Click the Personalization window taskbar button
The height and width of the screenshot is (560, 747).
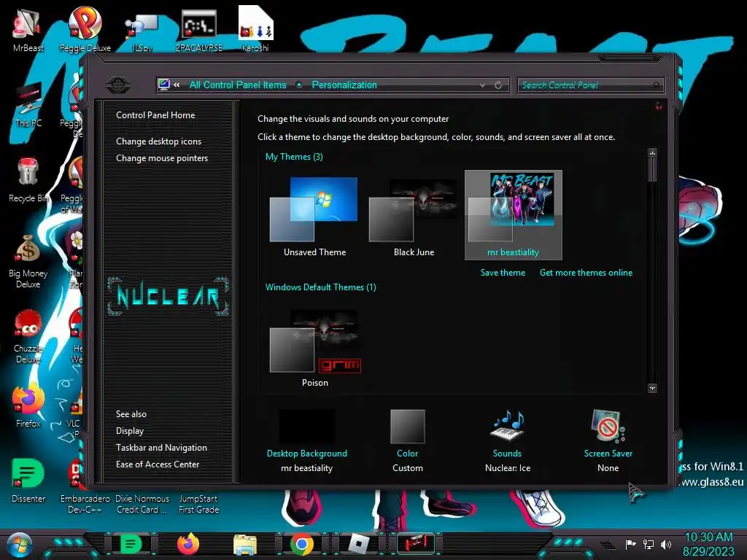pos(416,543)
